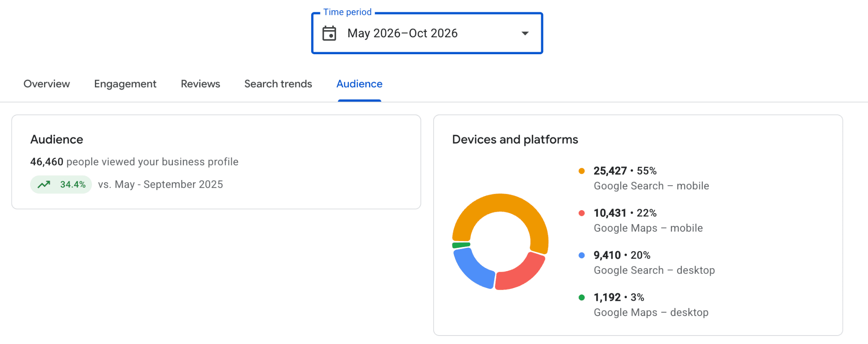
Task: Click the green legend dot for Maps desktop
Action: [582, 297]
